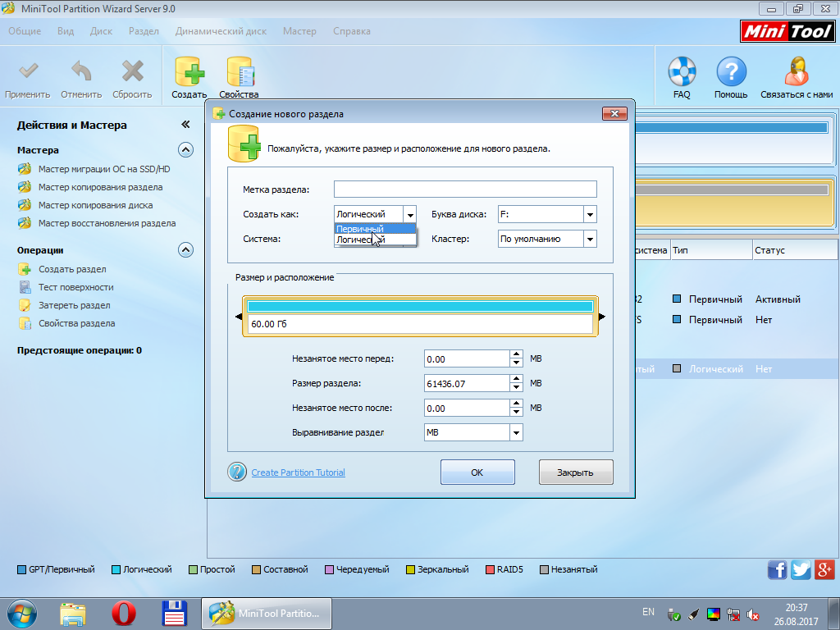Screen dimensions: 840x630
Task: Click the Незанятое место перед input field
Action: click(x=467, y=359)
